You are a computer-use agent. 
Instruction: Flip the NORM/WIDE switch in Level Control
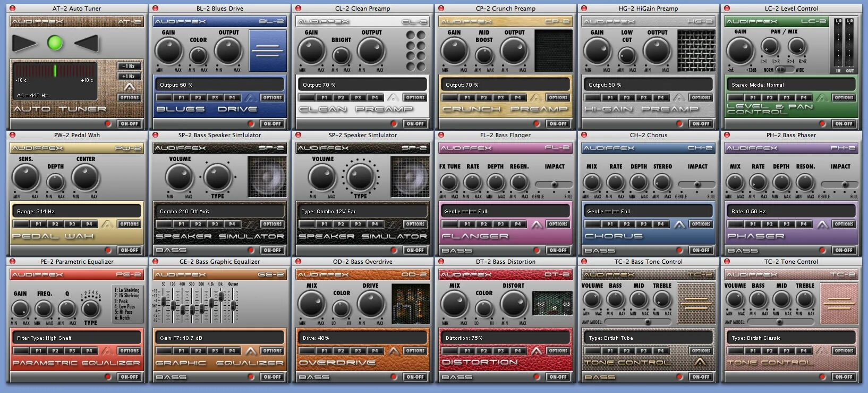tap(785, 70)
